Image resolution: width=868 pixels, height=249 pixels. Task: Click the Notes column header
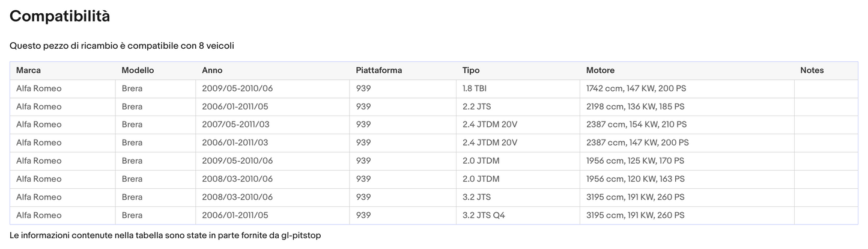click(x=812, y=70)
